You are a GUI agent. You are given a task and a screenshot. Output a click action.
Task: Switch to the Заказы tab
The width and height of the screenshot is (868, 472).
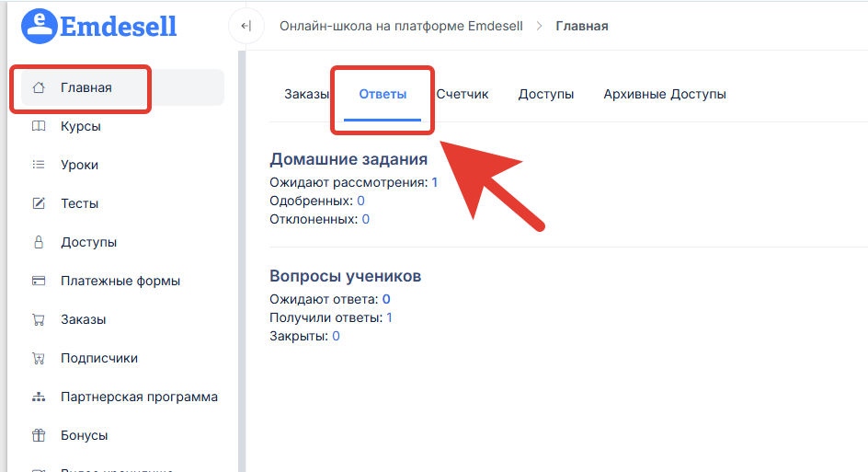[306, 95]
